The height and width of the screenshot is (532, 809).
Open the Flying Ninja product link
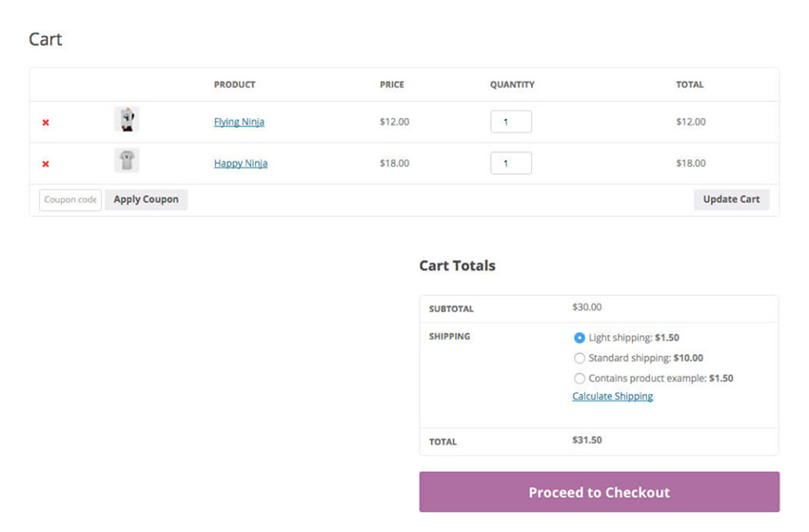239,122
